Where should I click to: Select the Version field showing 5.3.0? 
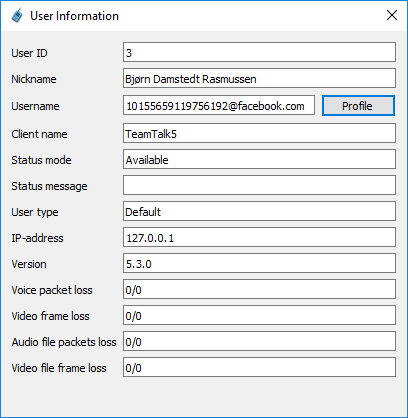(259, 263)
